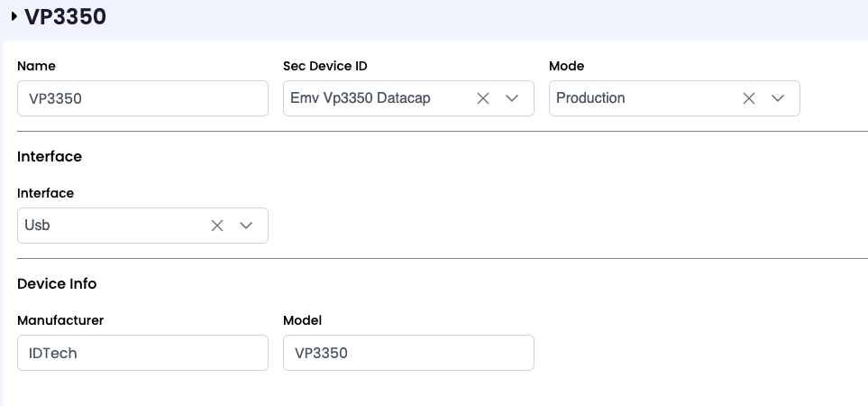Open the Sec Device ID dropdown chevron
The height and width of the screenshot is (406, 868).
[513, 98]
